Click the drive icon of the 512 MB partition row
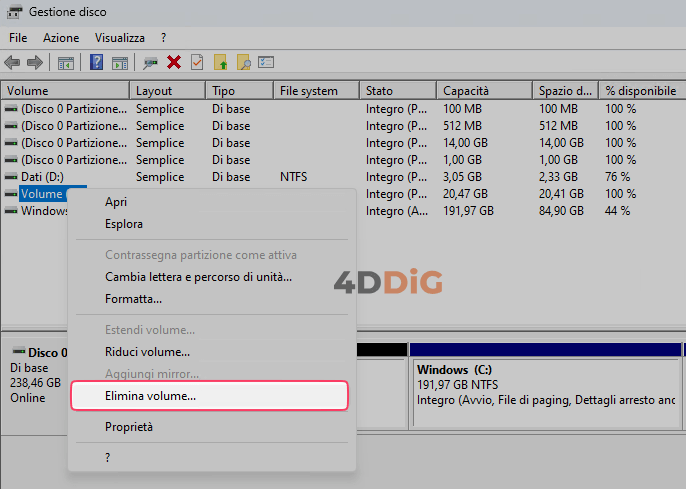Screen dimensions: 686x489 click(x=11, y=126)
